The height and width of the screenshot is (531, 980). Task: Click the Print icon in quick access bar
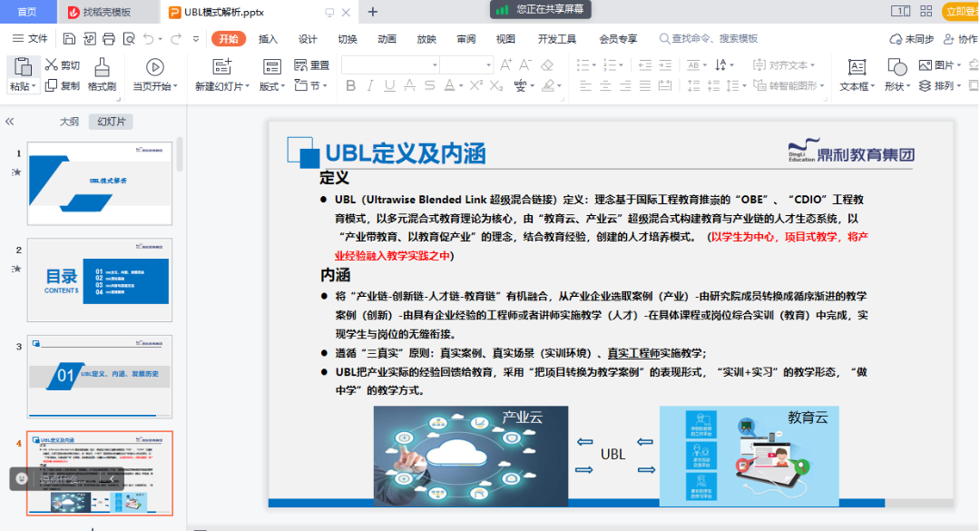point(109,39)
